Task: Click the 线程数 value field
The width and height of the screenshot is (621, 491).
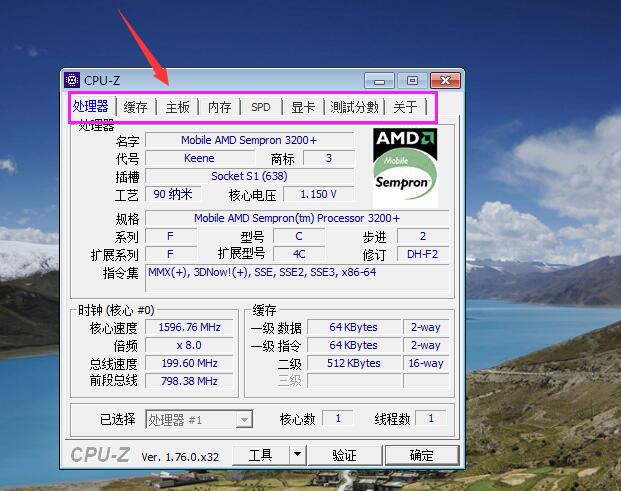Action: 431,419
